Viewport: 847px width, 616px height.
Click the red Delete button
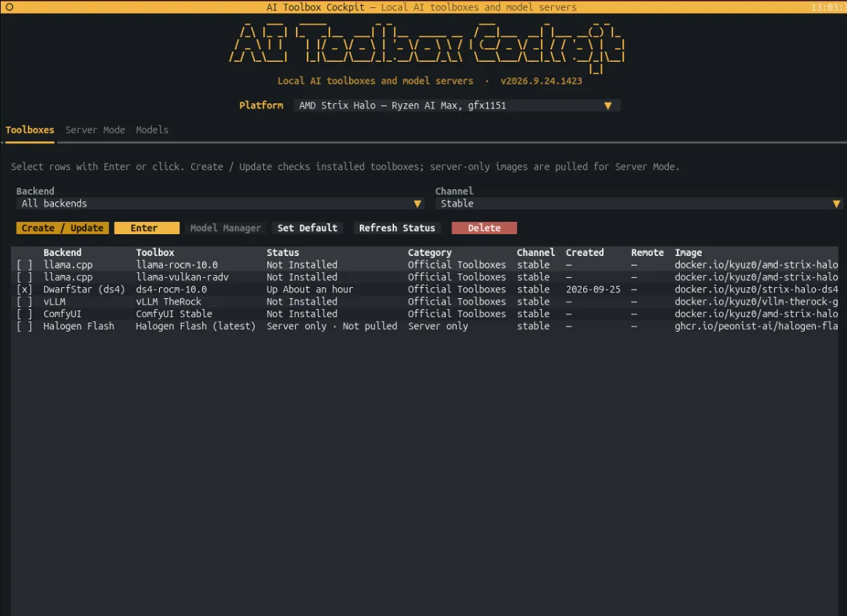point(484,228)
